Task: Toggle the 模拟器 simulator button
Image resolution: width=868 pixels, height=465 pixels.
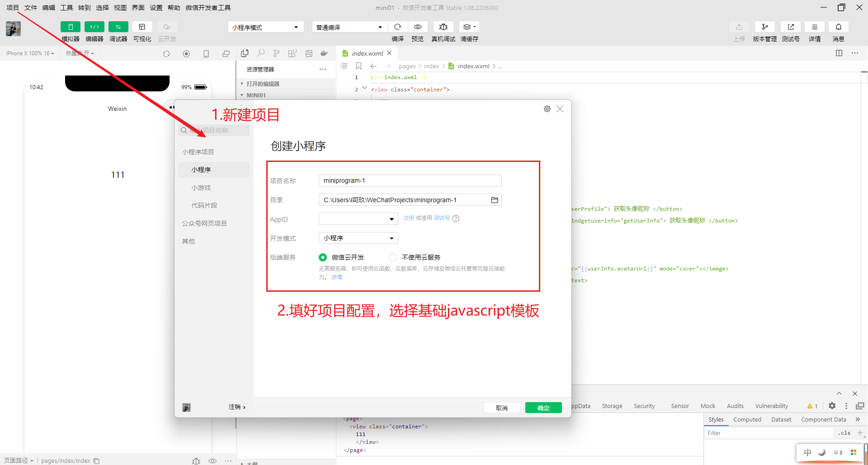Action: [x=71, y=27]
